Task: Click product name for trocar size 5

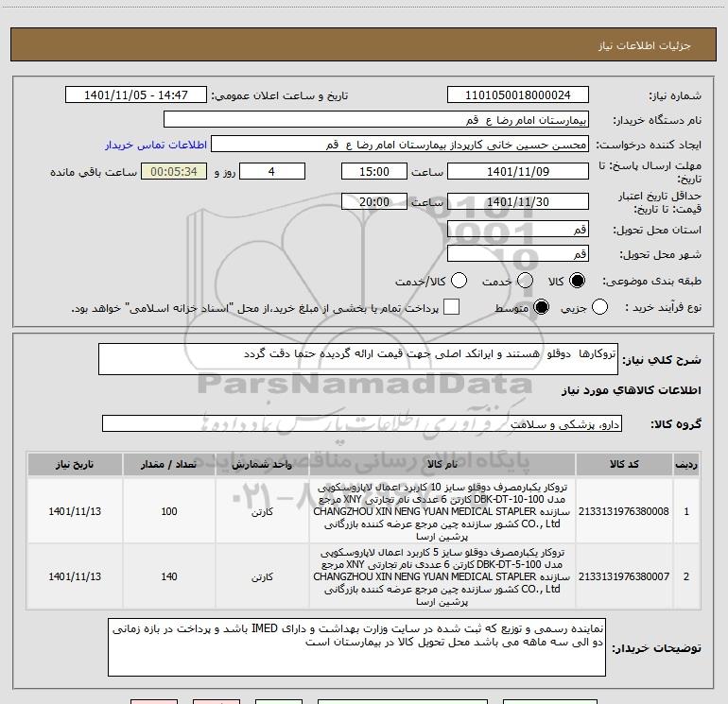Action: coord(442,576)
